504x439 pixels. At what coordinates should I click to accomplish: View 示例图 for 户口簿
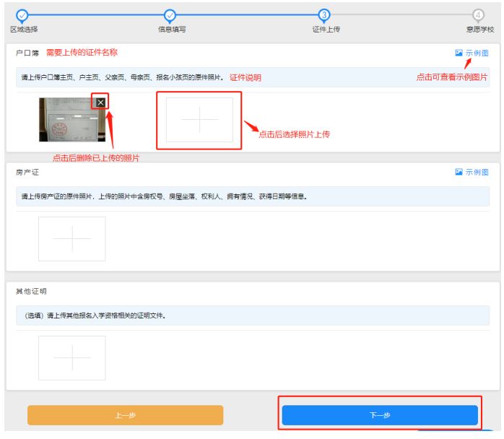tap(472, 53)
